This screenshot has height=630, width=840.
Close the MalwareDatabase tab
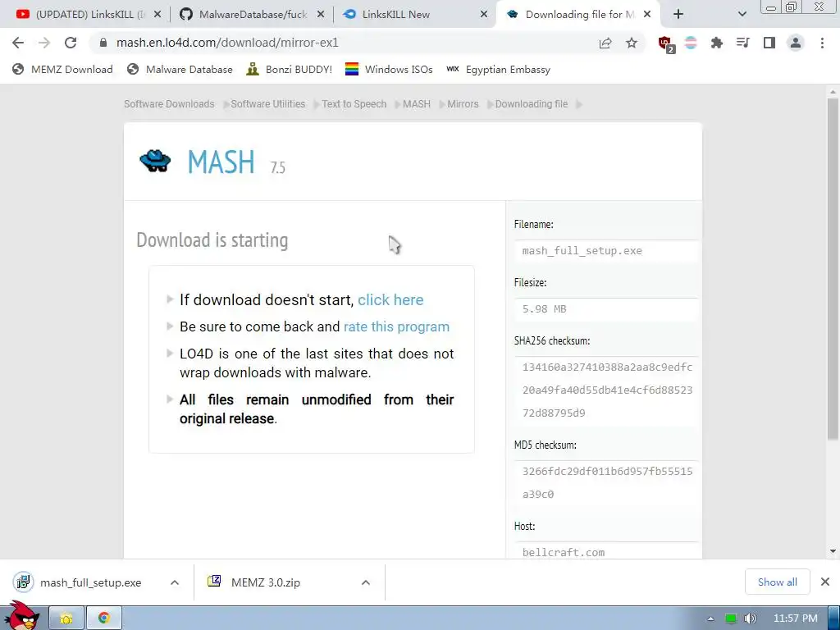pos(321,15)
